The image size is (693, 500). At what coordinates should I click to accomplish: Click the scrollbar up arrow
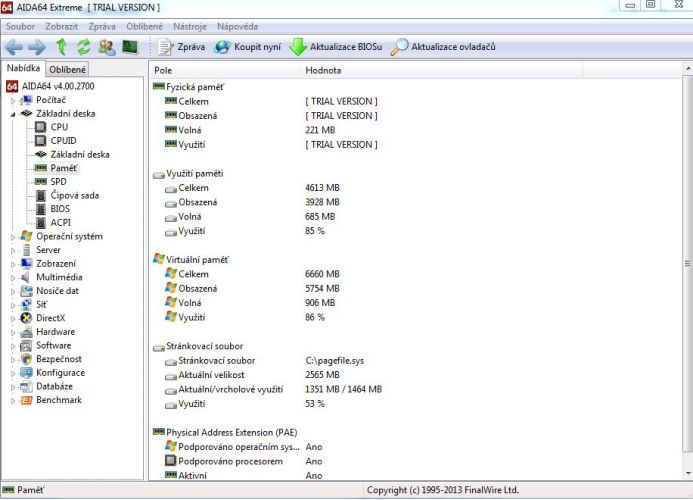click(x=688, y=69)
